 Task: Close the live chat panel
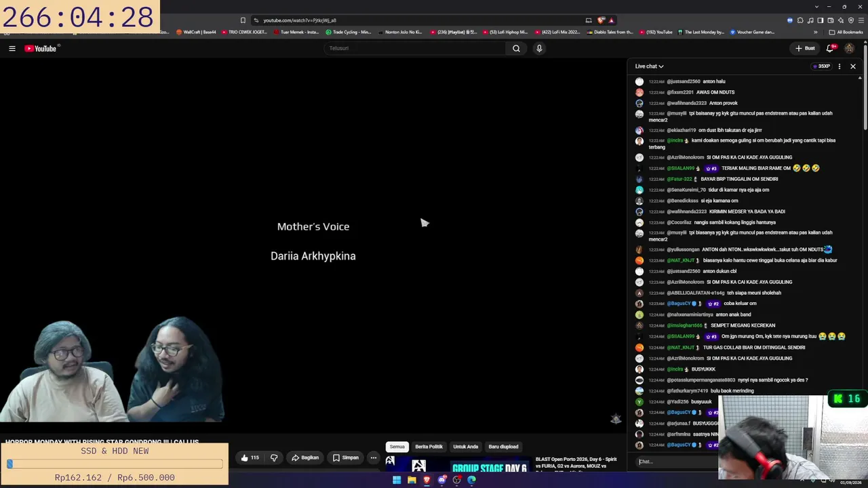coord(853,66)
